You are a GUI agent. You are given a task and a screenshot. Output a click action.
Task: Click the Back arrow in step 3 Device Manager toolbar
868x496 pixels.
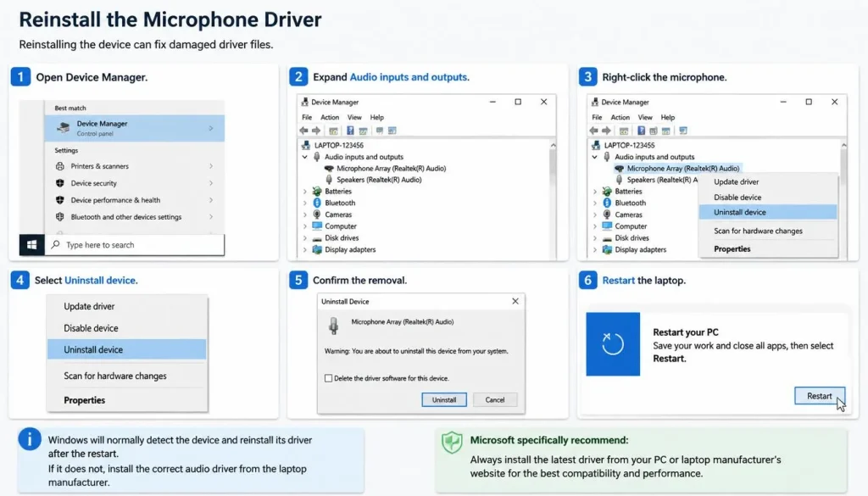[594, 131]
